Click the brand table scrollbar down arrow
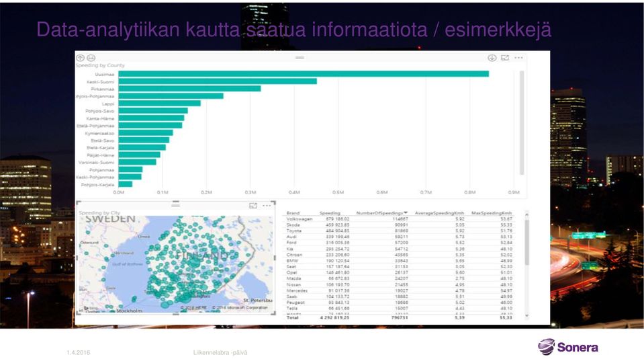The height and width of the screenshot is (359, 644). pos(526,315)
